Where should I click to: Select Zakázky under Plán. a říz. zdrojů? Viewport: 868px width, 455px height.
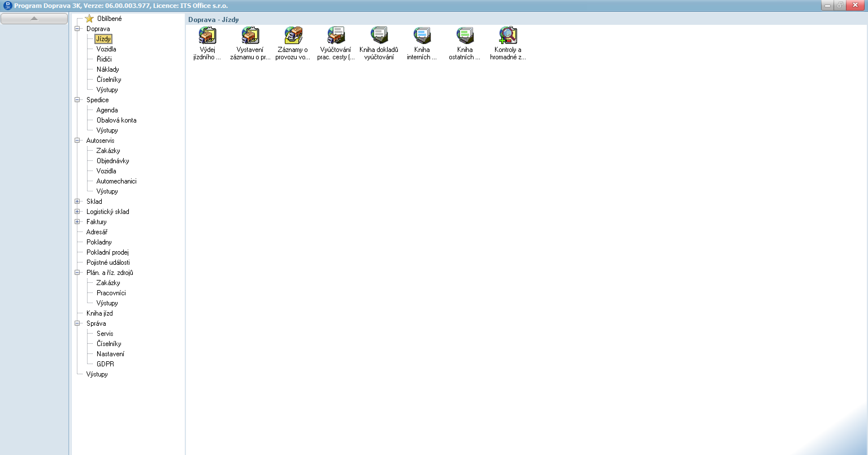(x=108, y=283)
